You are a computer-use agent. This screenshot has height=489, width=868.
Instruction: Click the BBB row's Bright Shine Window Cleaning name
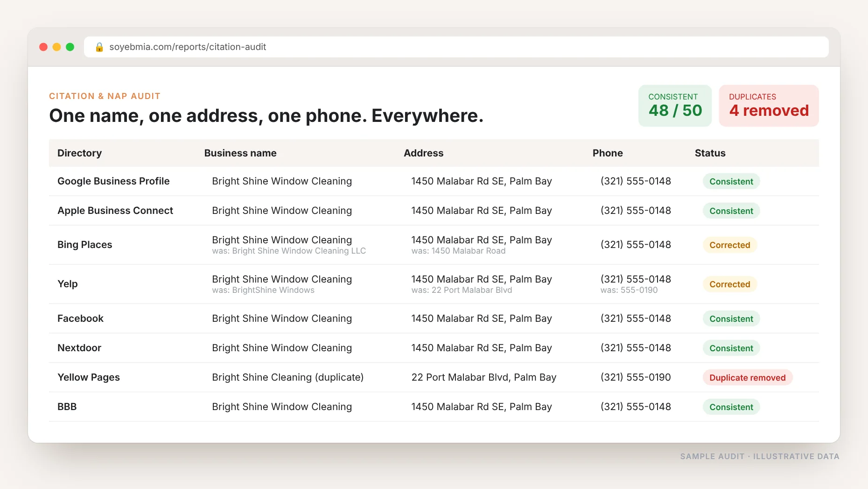(282, 407)
